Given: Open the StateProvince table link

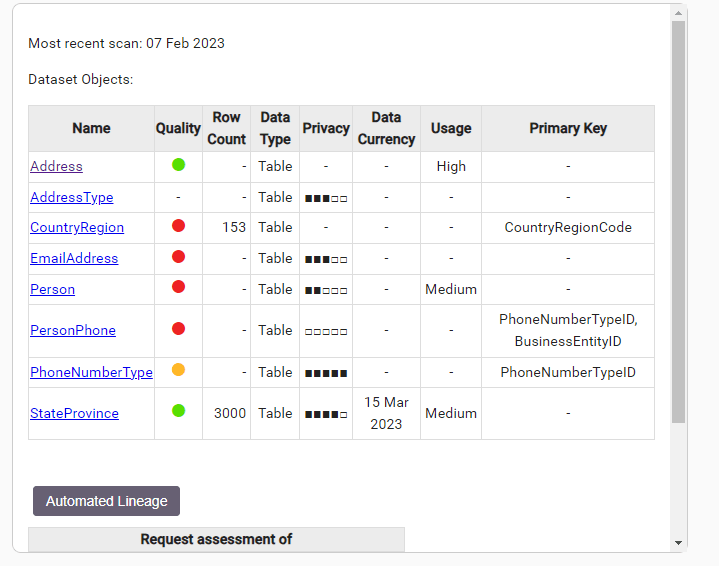Looking at the screenshot, I should coord(74,414).
